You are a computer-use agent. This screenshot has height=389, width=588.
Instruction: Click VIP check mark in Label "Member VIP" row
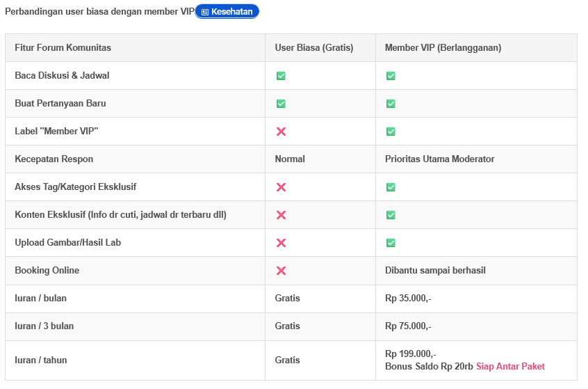(x=391, y=132)
